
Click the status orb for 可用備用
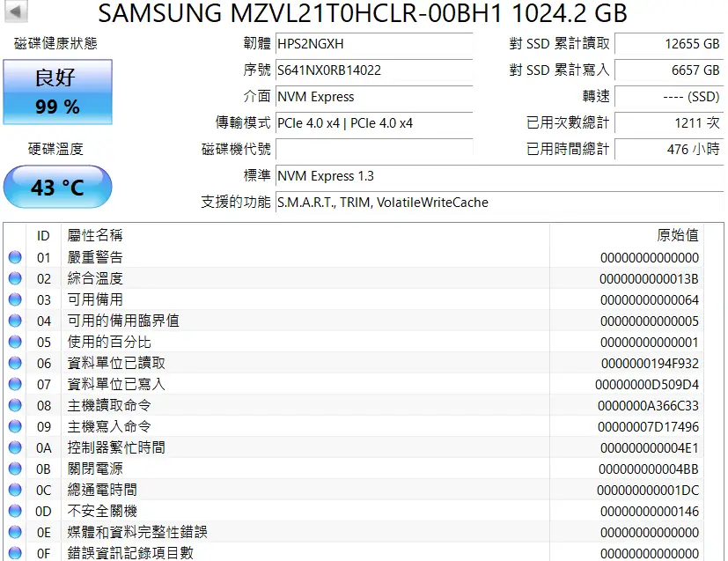15,300
